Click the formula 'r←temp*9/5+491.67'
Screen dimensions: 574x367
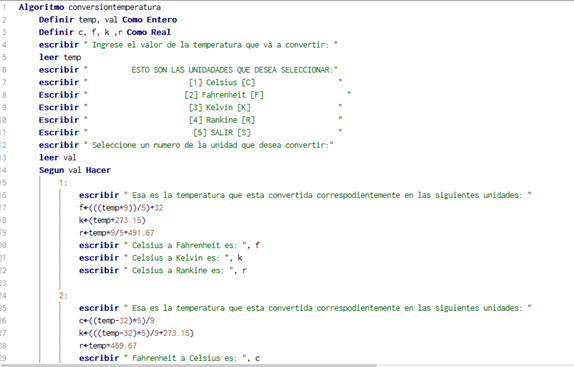(117, 233)
